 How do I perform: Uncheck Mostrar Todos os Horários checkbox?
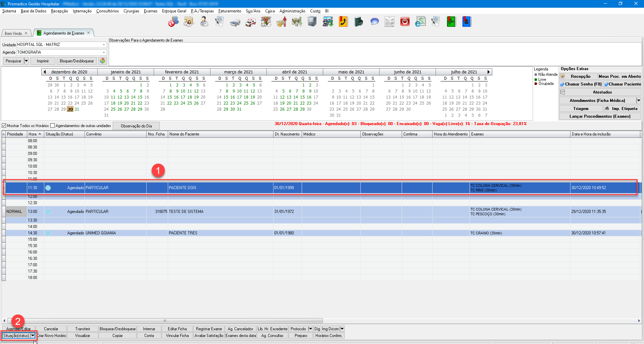[x=4, y=126]
